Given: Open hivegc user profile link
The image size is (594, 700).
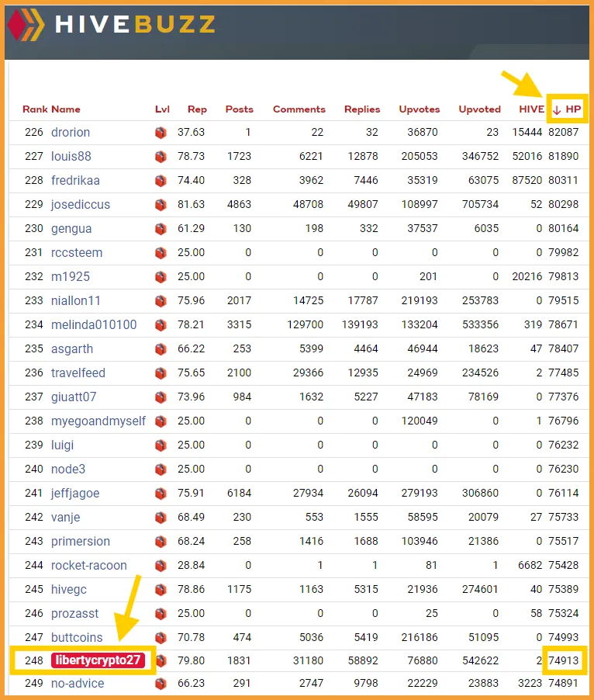Looking at the screenshot, I should click(69, 590).
